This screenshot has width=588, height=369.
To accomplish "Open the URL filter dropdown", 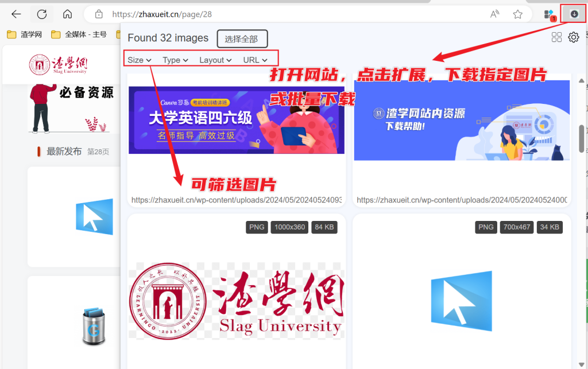I will (x=254, y=60).
